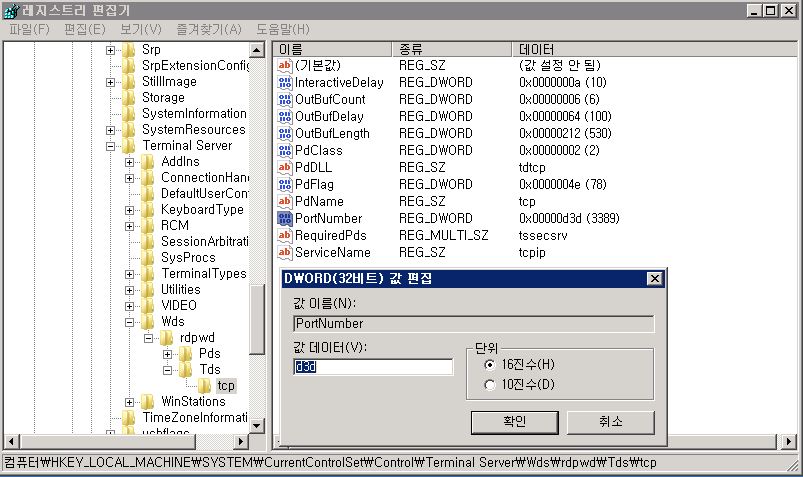Open the 즐겨찾기(A) favorites menu
The height and width of the screenshot is (477, 803).
207,29
